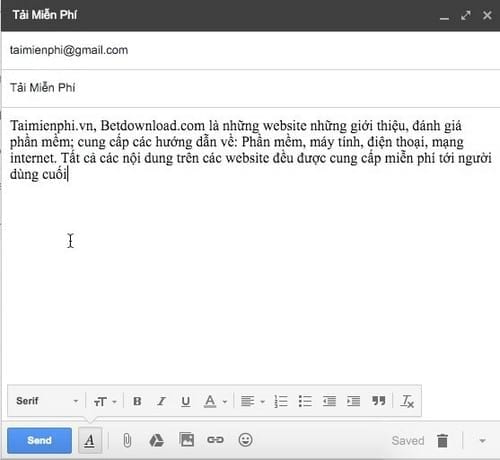Toggle bold formatting

click(x=137, y=401)
